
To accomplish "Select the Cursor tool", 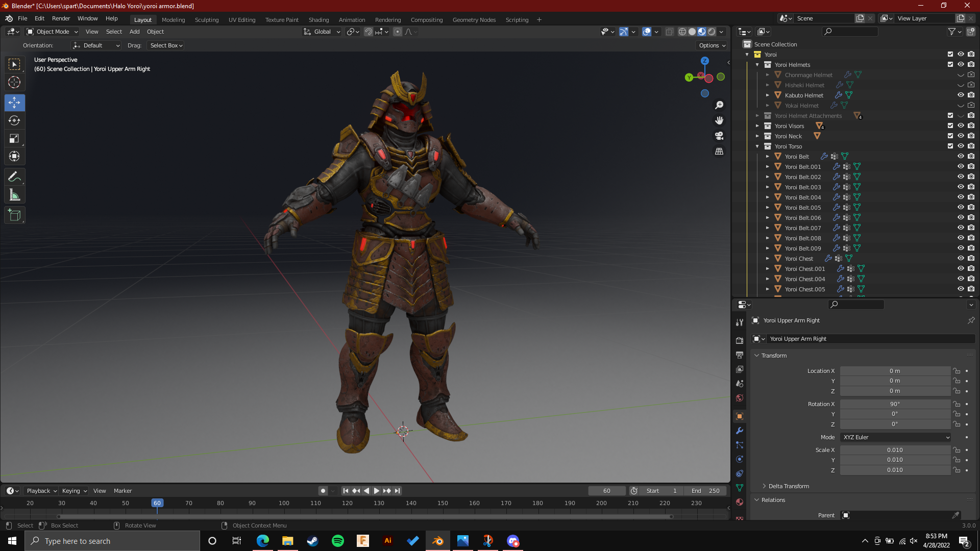I will click(14, 82).
